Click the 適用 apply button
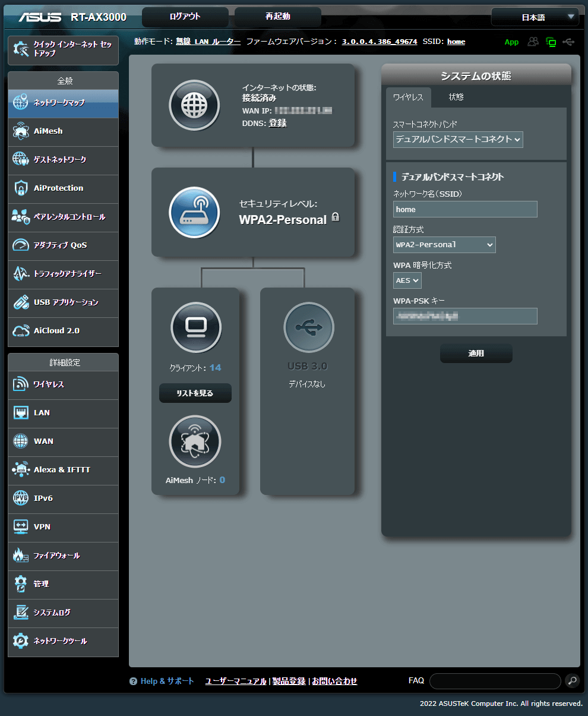Viewport: 588px width, 716px height. pyautogui.click(x=476, y=353)
